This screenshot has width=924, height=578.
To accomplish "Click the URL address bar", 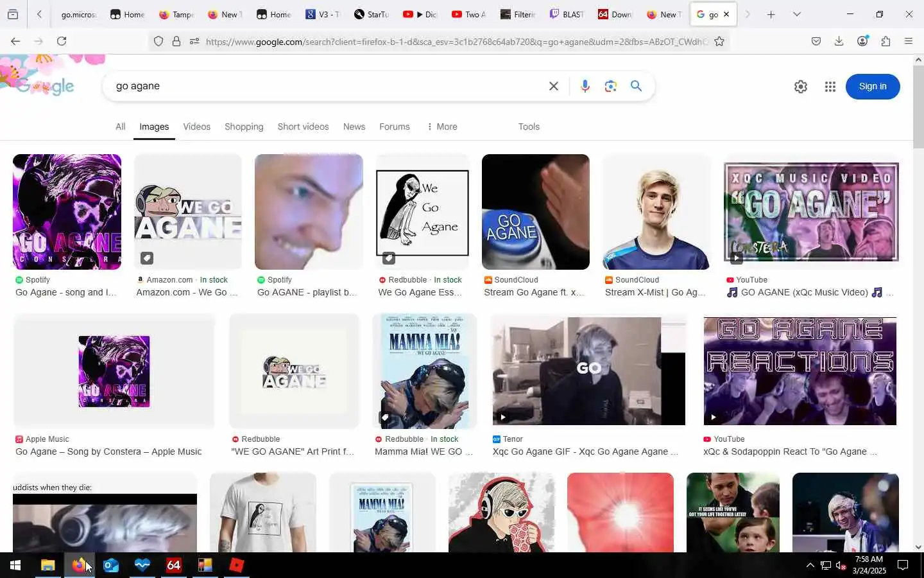I will pos(457,42).
